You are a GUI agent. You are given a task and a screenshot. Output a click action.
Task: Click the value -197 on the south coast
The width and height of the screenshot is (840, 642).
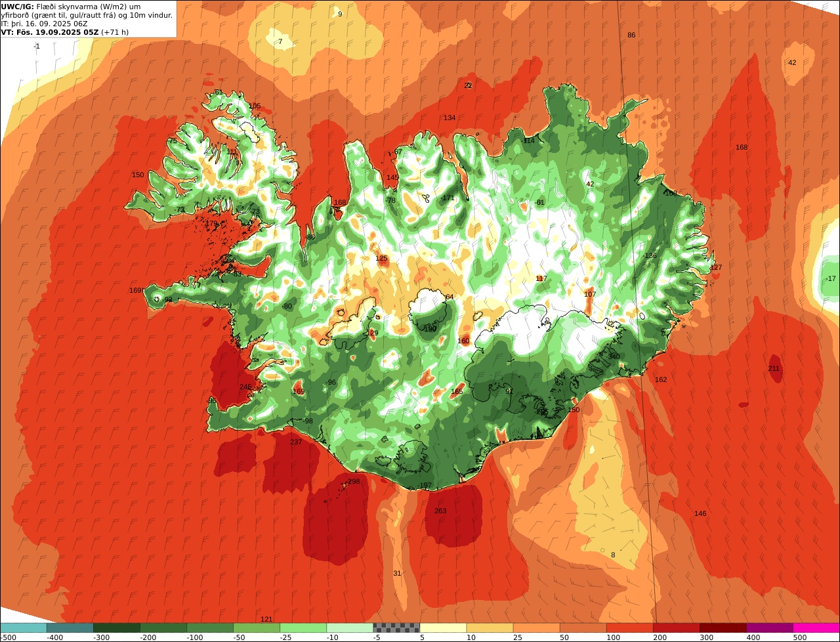pos(425,486)
